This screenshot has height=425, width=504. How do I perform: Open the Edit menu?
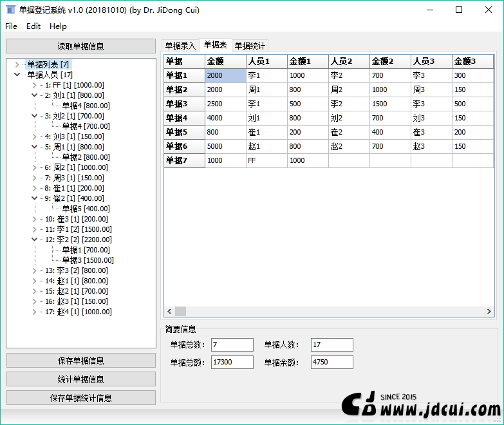[x=33, y=26]
